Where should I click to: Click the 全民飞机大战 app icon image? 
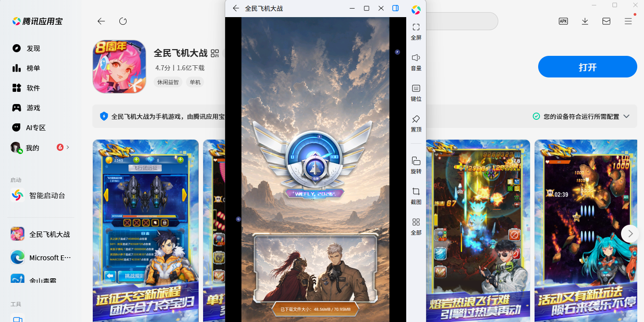(x=119, y=67)
